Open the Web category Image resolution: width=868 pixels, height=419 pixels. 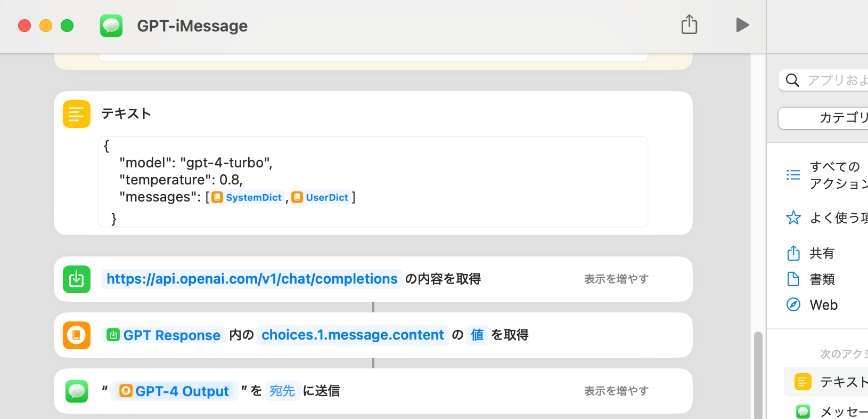823,305
